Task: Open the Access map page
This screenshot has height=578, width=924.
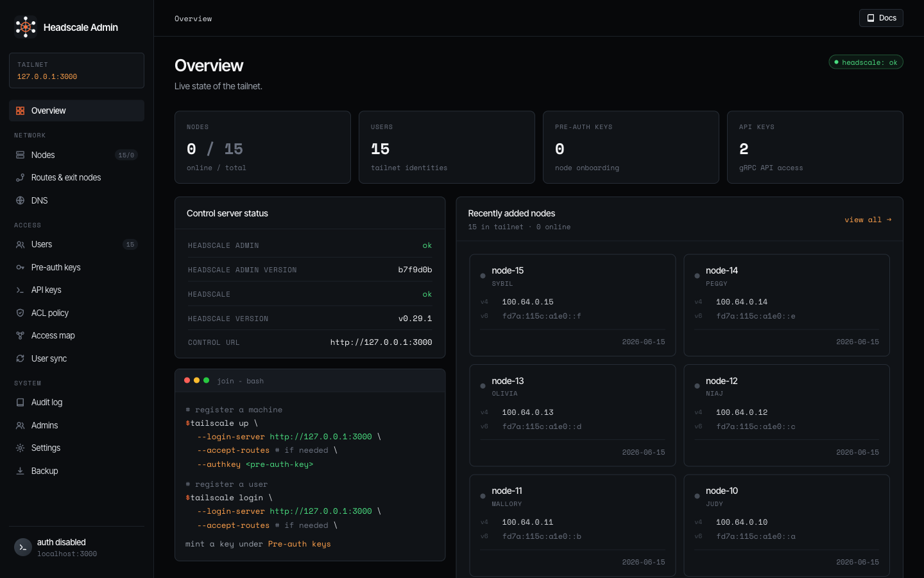Action: [76, 336]
